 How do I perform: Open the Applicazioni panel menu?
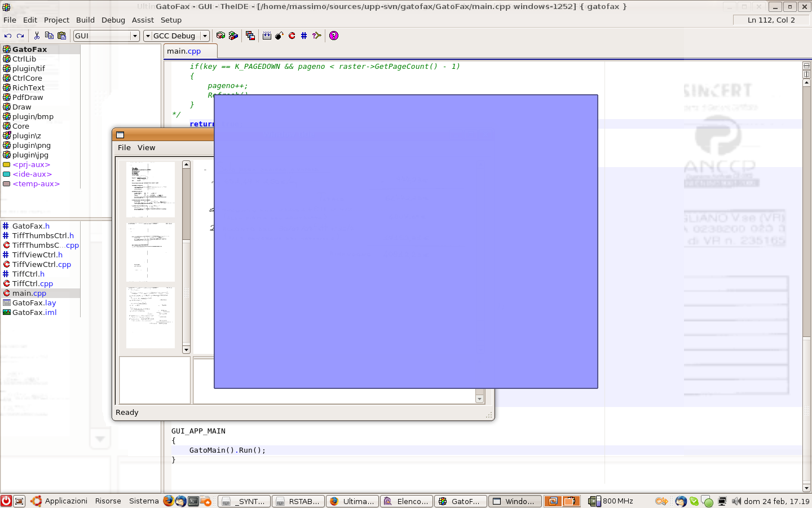point(66,501)
